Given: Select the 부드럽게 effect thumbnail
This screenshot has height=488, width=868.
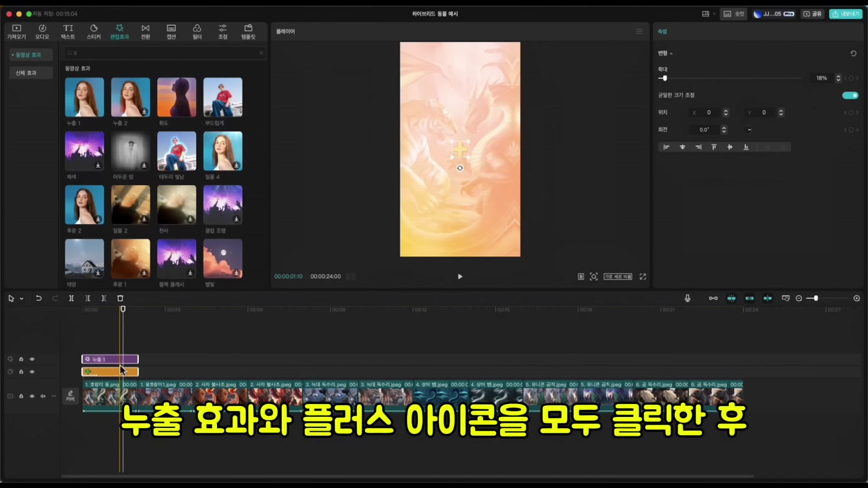Looking at the screenshot, I should pos(223,97).
